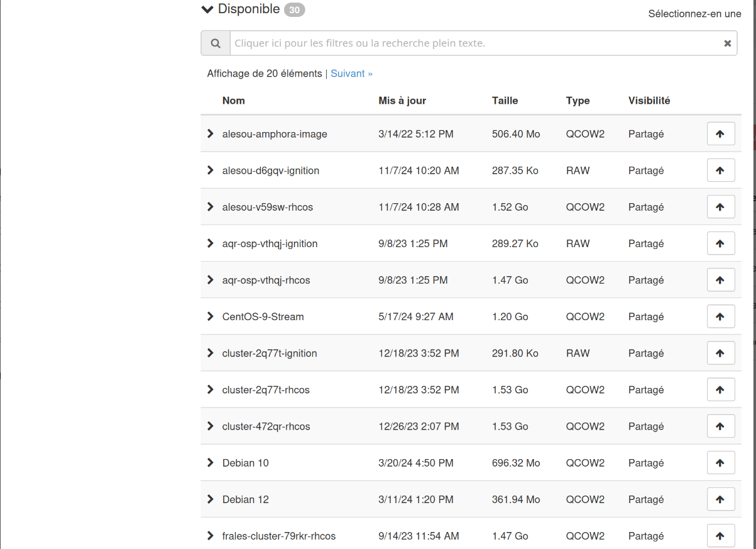Allocate CentOS-9-Stream with its up-arrow button

(720, 316)
